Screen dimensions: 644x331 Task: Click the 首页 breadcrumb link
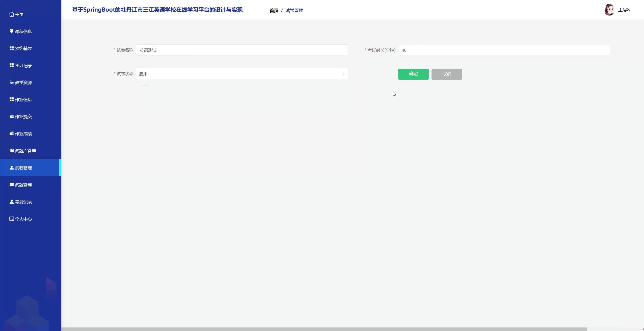(x=274, y=11)
